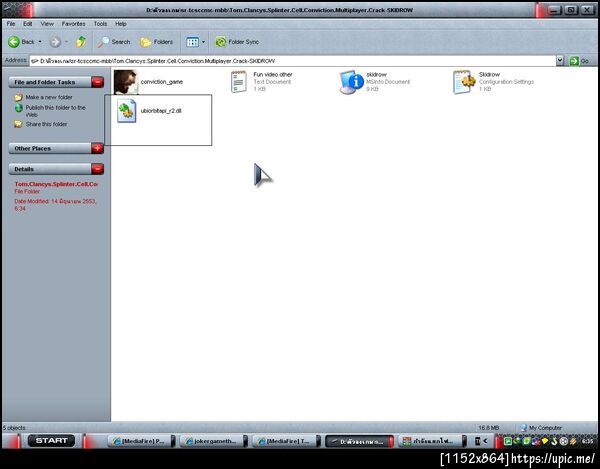Switch to [MediaFire] P... taskbar window
The image size is (600, 469).
(140, 441)
